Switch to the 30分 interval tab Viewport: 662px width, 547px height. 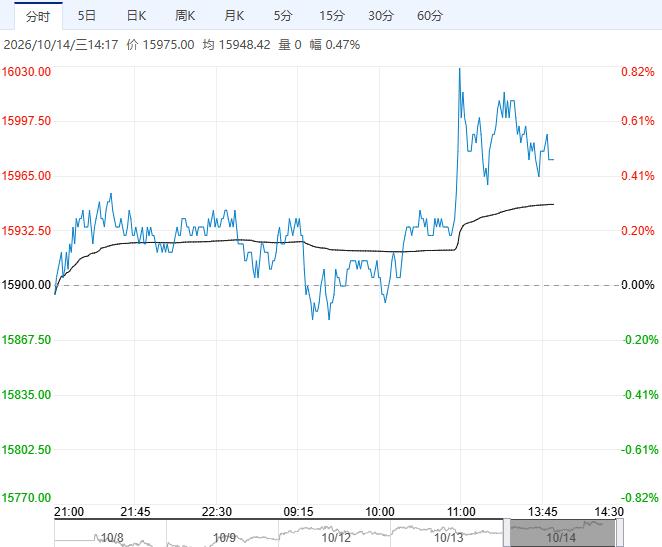pos(381,16)
